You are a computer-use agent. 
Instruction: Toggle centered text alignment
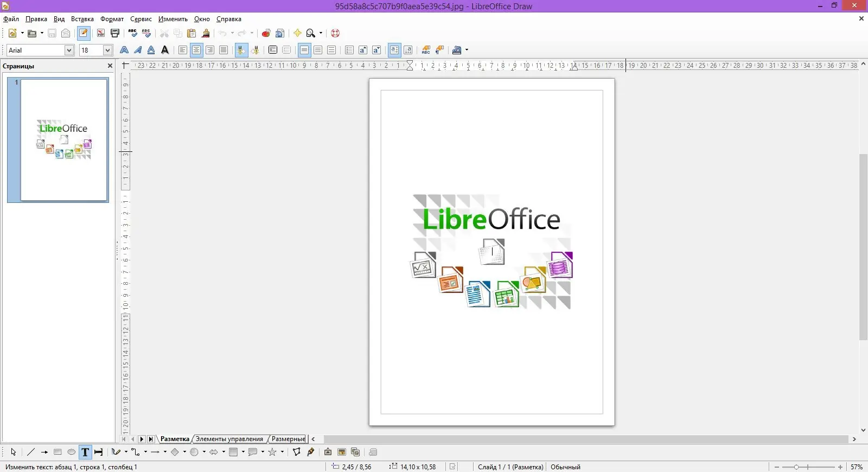click(x=196, y=50)
